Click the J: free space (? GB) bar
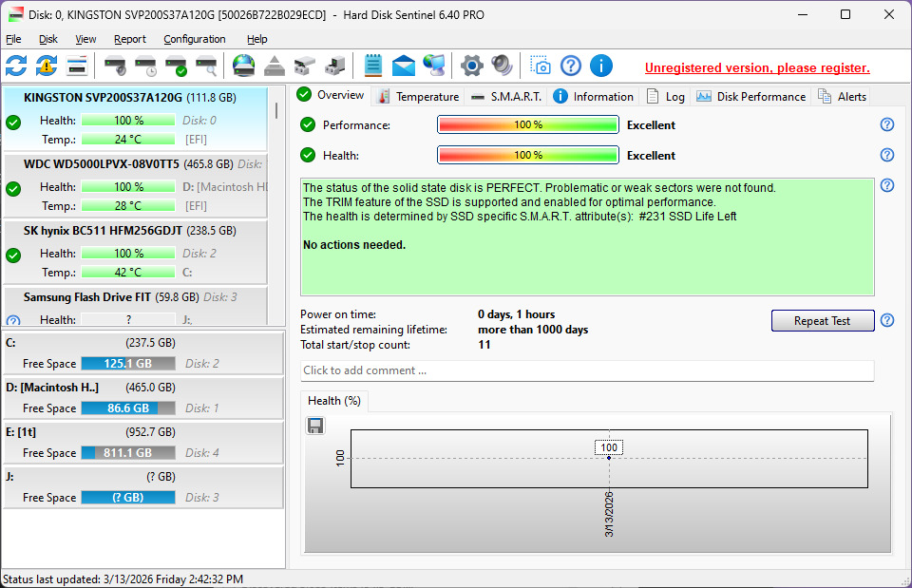This screenshot has height=588, width=912. click(x=128, y=497)
